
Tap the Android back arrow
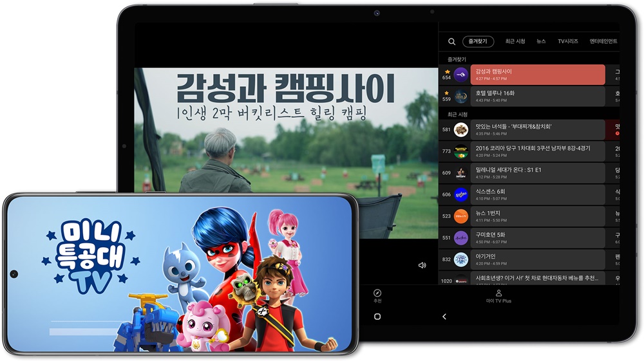pos(444,317)
